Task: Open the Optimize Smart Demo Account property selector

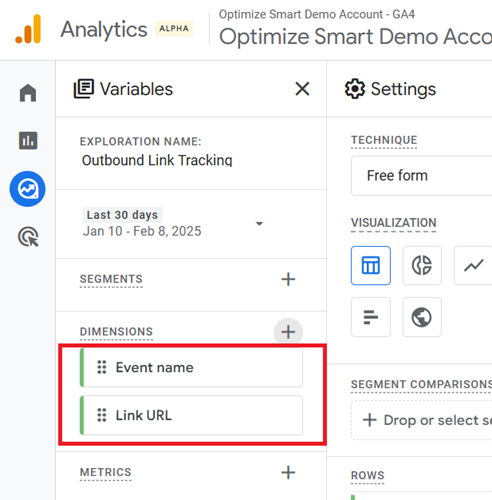Action: click(355, 36)
